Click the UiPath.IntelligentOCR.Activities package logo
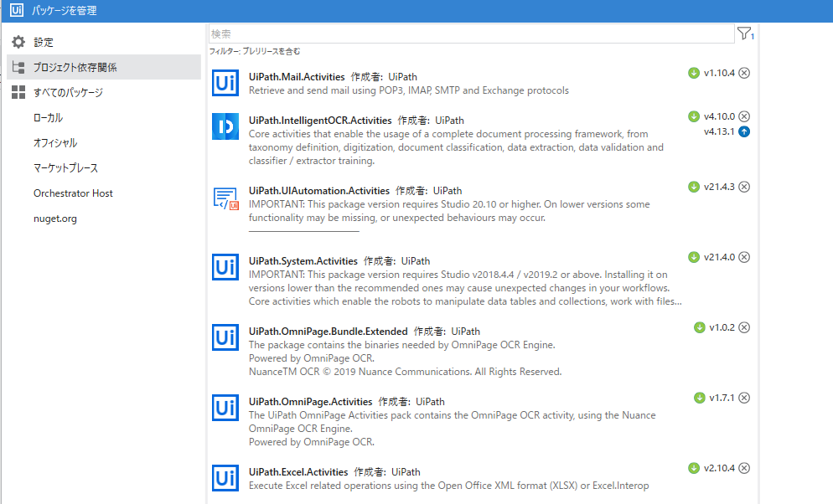The height and width of the screenshot is (504, 833). click(225, 126)
